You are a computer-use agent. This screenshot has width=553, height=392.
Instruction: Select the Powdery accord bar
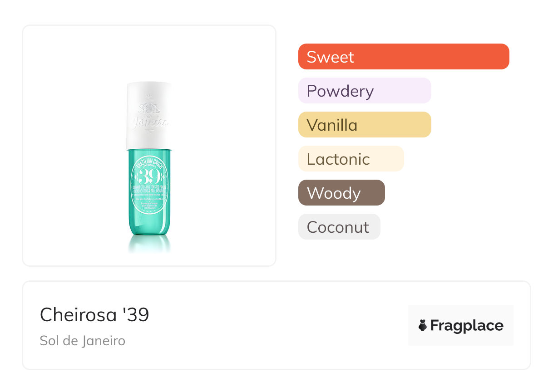point(365,91)
